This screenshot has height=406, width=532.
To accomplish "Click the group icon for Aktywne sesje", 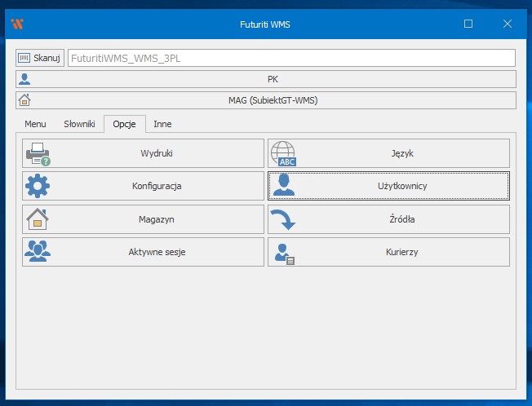I will coord(38,252).
